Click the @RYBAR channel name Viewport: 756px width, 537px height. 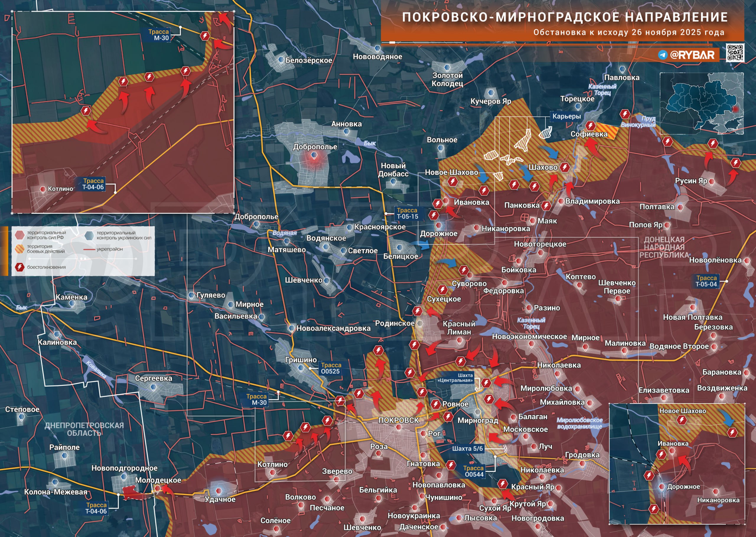tap(692, 55)
